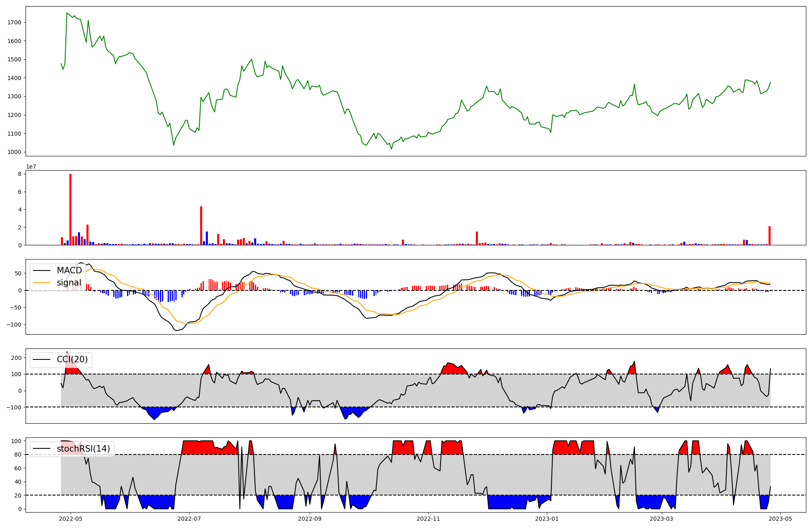Click the orange signal legend line
The height and width of the screenshot is (528, 812).
[x=42, y=283]
